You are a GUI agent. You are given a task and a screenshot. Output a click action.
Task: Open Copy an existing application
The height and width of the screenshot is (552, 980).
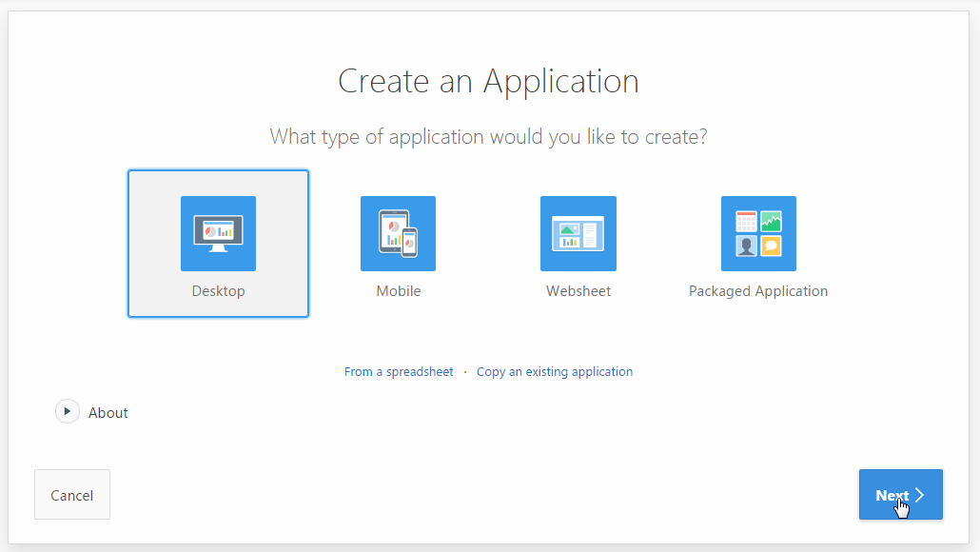click(x=555, y=371)
